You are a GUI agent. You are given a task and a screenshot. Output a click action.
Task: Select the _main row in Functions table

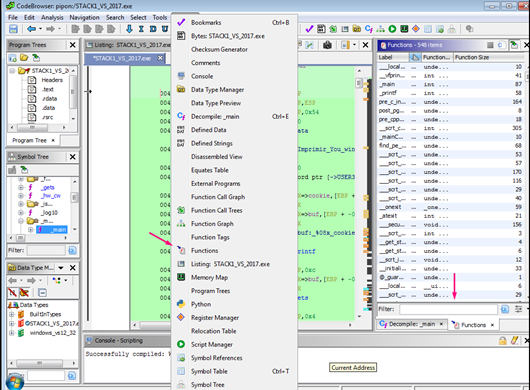point(451,84)
